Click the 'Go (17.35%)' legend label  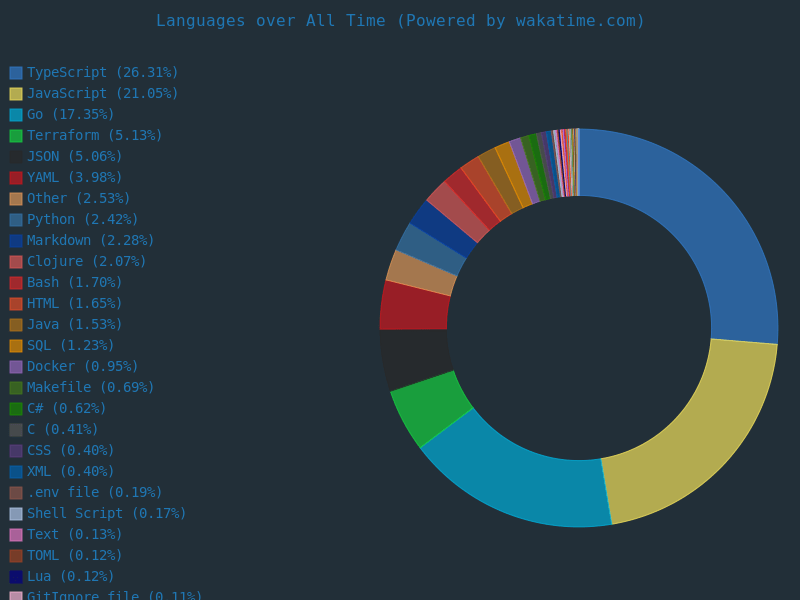point(70,114)
